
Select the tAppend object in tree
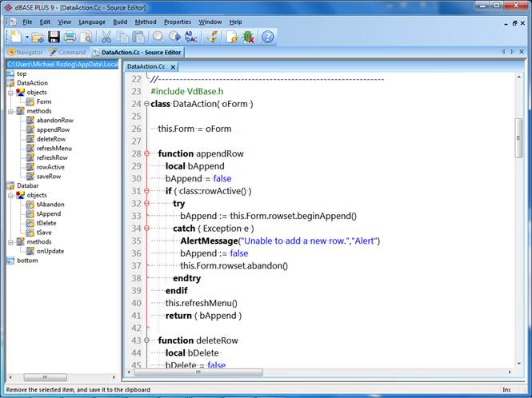48,213
